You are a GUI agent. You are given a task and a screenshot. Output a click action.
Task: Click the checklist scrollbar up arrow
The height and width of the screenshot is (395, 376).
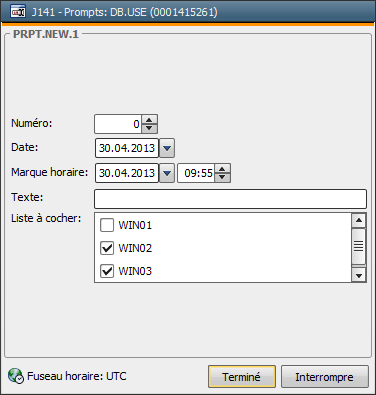click(x=359, y=220)
